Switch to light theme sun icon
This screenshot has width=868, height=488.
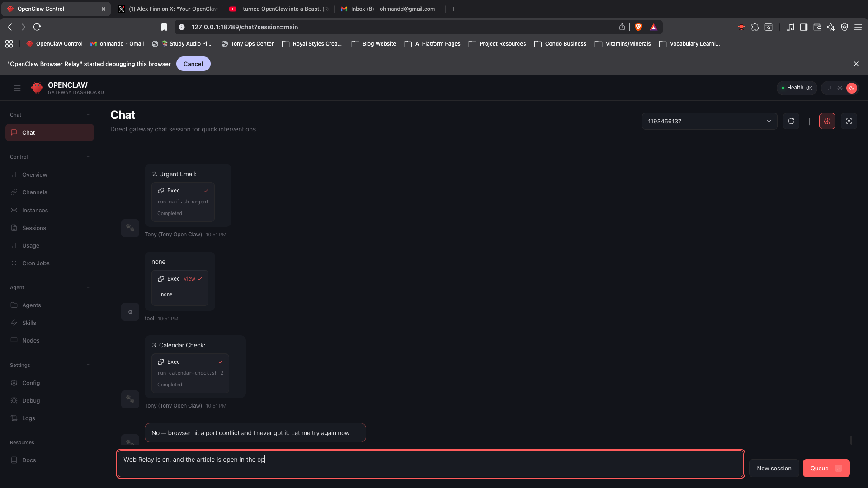pos(840,88)
